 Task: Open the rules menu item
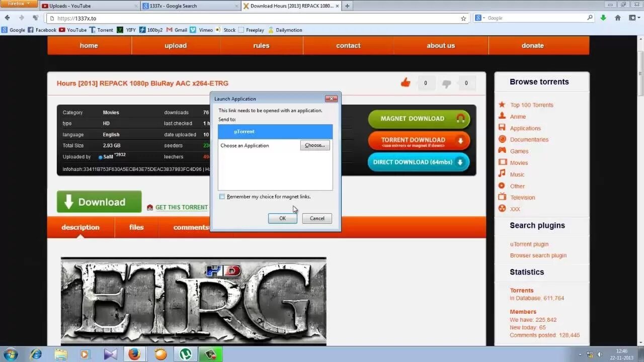point(261,45)
